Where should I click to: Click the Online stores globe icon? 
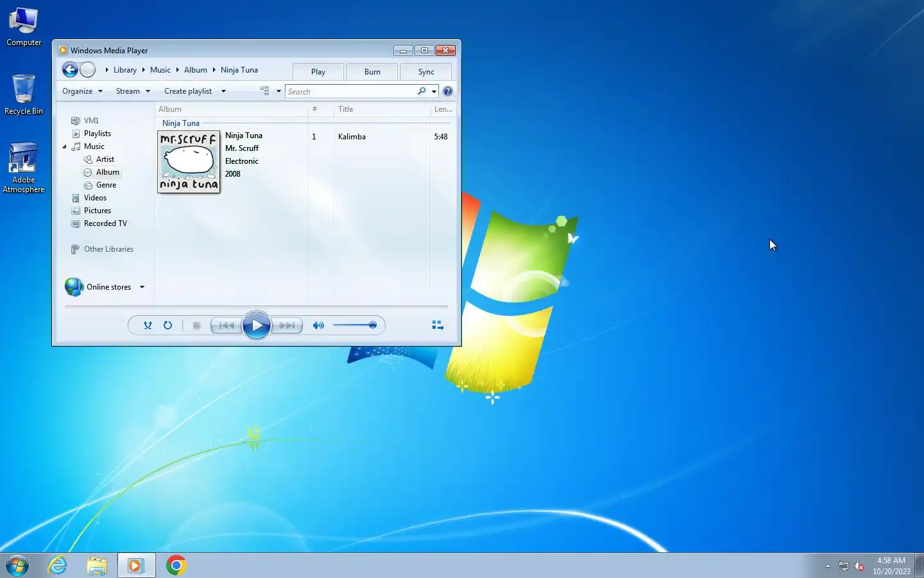(74, 287)
